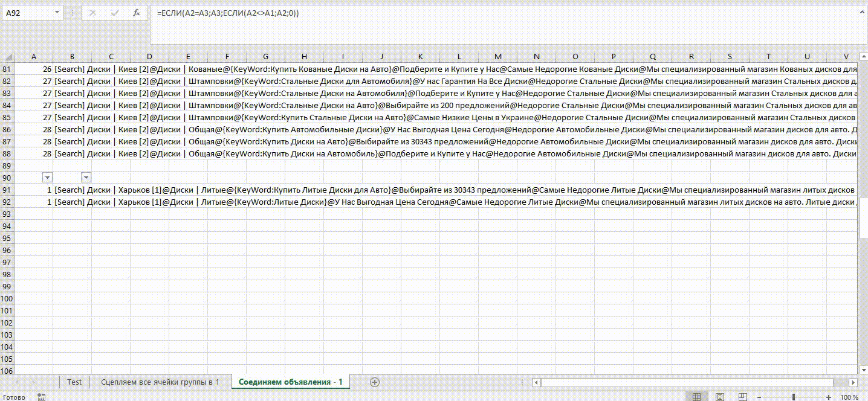
Task: Switch to Page Layout view
Action: click(720, 397)
